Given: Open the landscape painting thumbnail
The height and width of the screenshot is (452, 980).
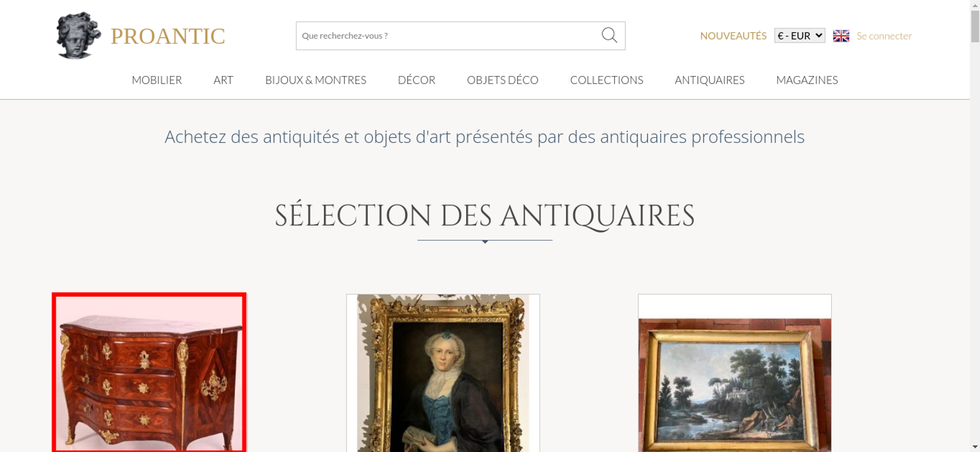Looking at the screenshot, I should click(735, 373).
